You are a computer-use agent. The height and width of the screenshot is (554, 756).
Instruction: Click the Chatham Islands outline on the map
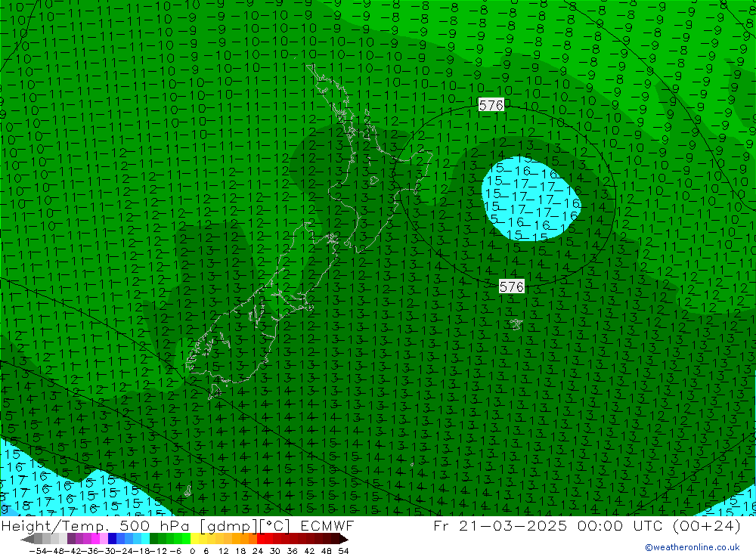coord(516,324)
